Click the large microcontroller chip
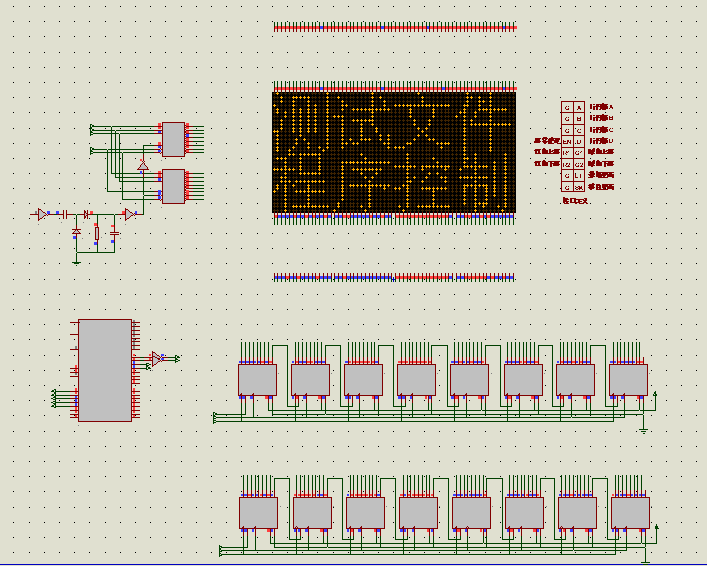 pos(104,370)
